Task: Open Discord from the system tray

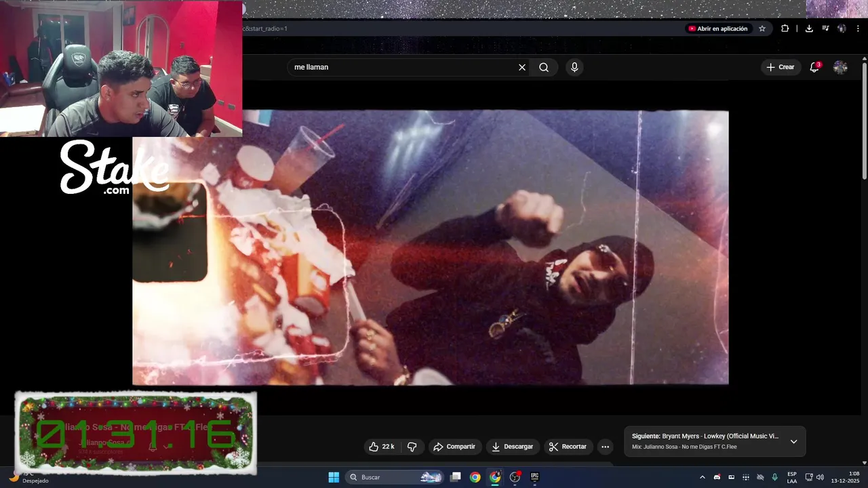Action: point(717,477)
